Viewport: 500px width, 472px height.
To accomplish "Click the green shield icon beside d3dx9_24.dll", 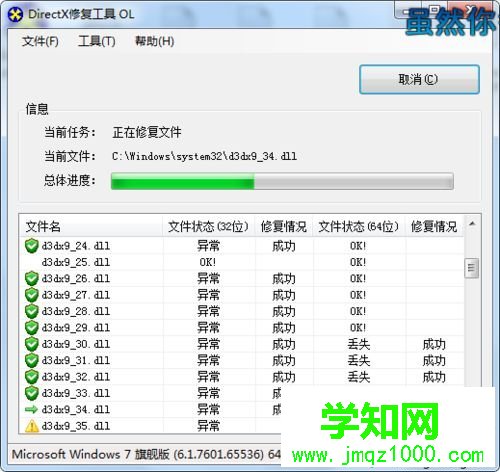I will (32, 246).
